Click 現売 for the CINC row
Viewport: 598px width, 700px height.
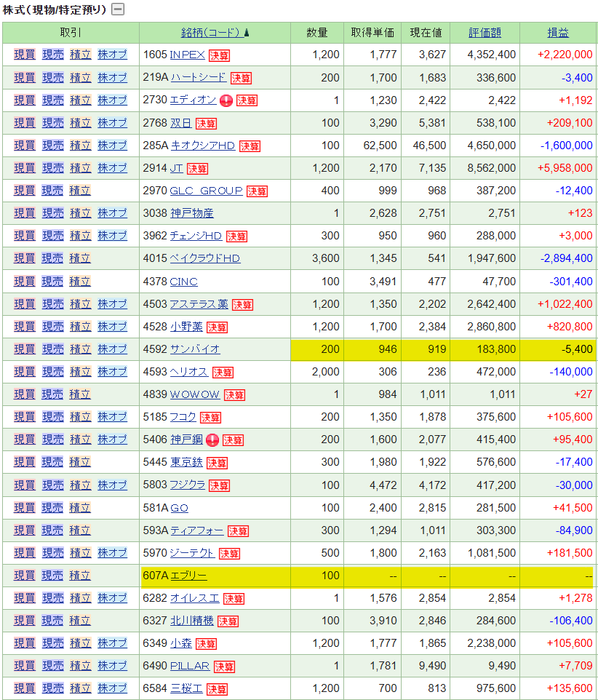coord(52,282)
